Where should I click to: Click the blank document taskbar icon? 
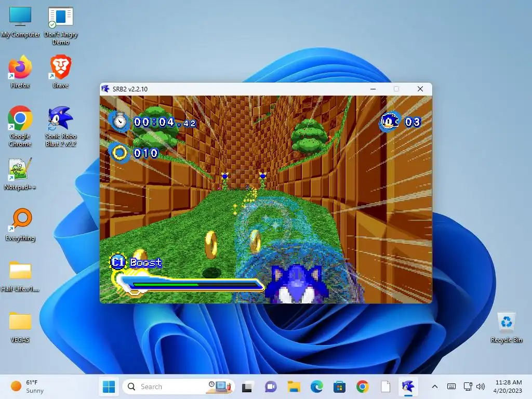click(x=385, y=387)
